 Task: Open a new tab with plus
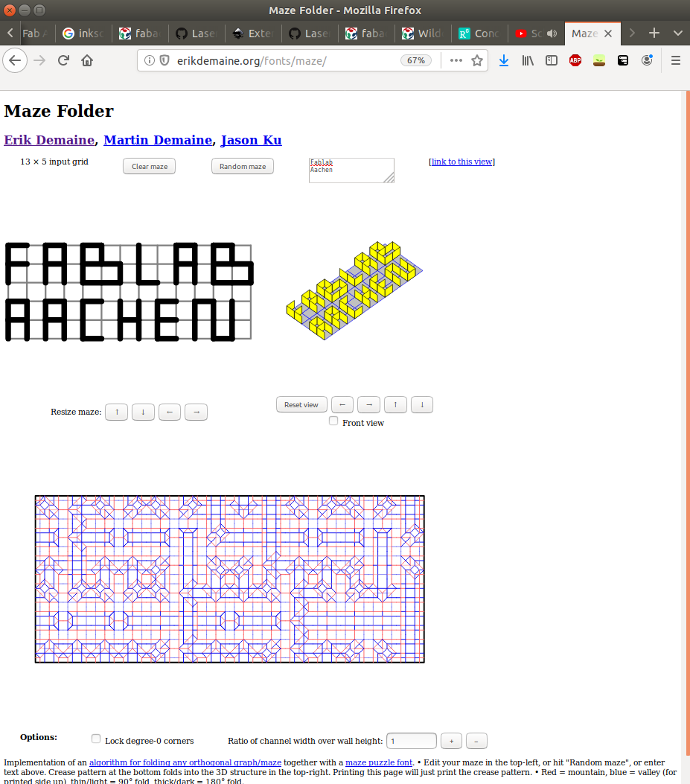click(x=654, y=33)
